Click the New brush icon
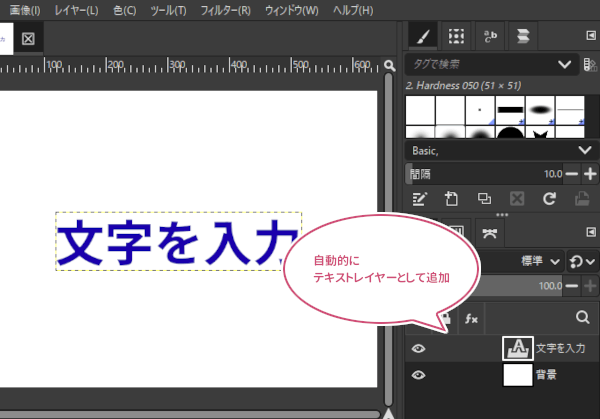 [x=452, y=199]
